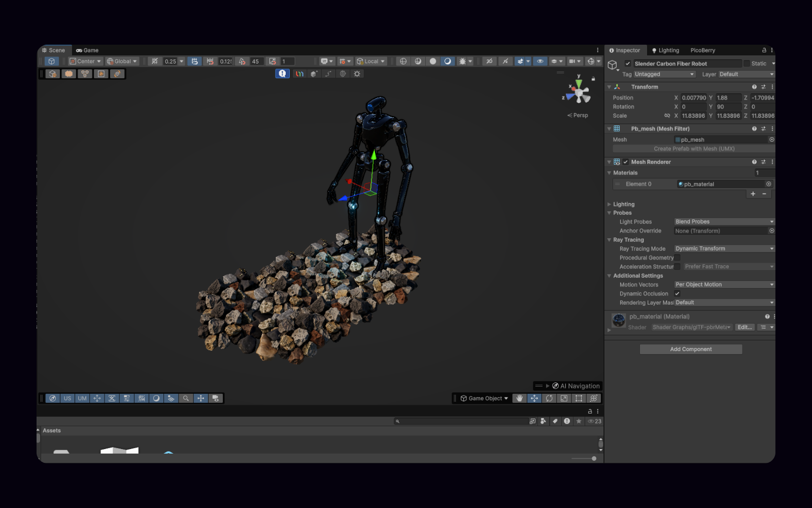Click Create Prefab with Mesh (UMX) button
This screenshot has width=812, height=508.
(694, 149)
